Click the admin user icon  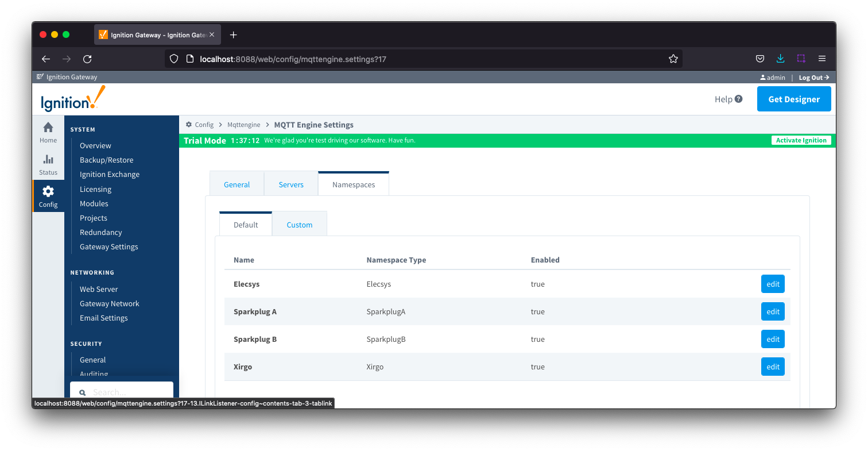(x=763, y=78)
